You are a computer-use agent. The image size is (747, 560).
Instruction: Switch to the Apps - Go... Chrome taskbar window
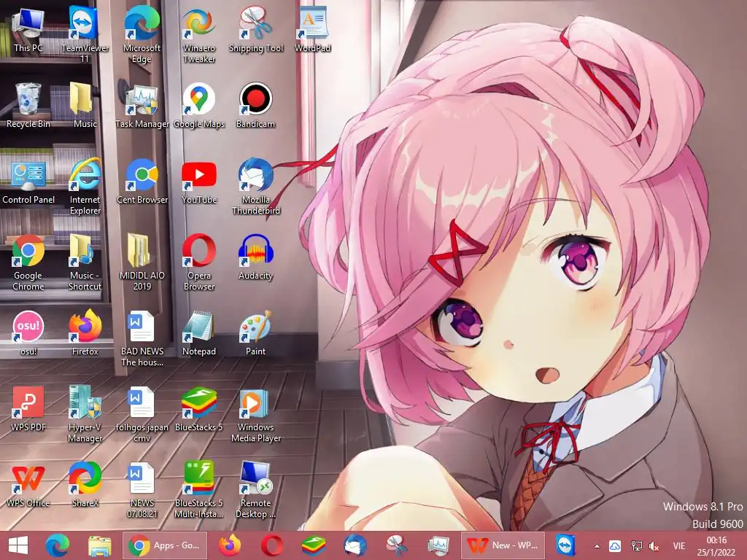(x=165, y=545)
